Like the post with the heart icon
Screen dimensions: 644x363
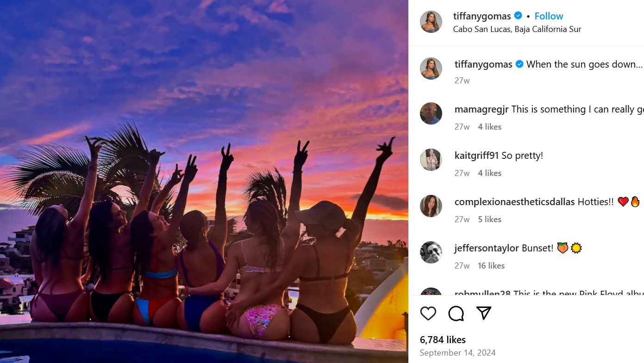coord(428,313)
